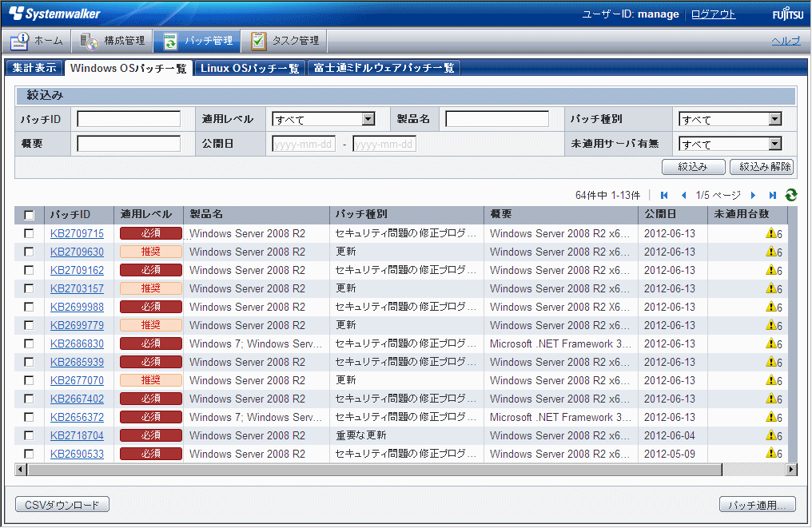Click the 必須 badge for KB2709162
Viewport: 812px width, 528px height.
151,270
